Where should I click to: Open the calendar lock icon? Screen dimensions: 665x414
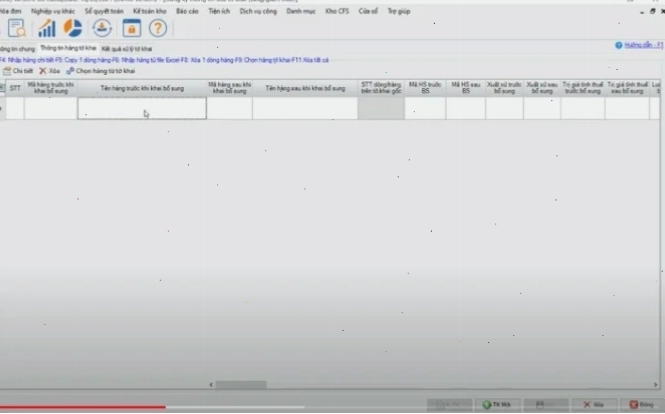[131, 28]
